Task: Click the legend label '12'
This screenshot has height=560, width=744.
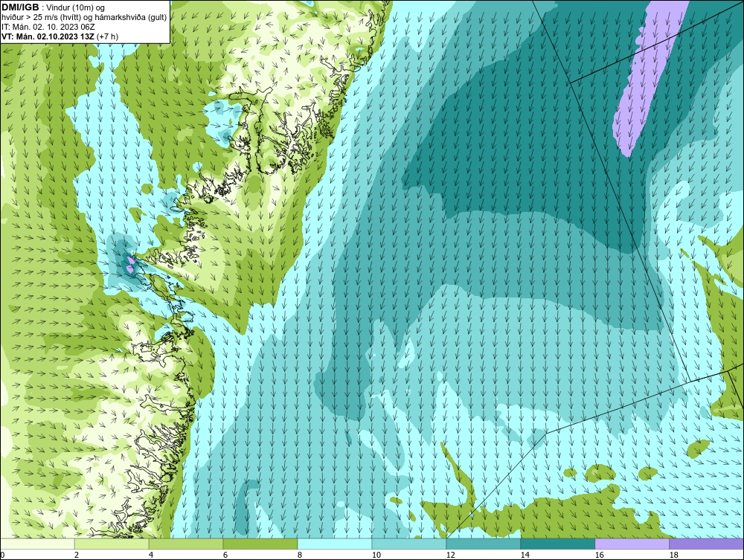Action: point(450,555)
